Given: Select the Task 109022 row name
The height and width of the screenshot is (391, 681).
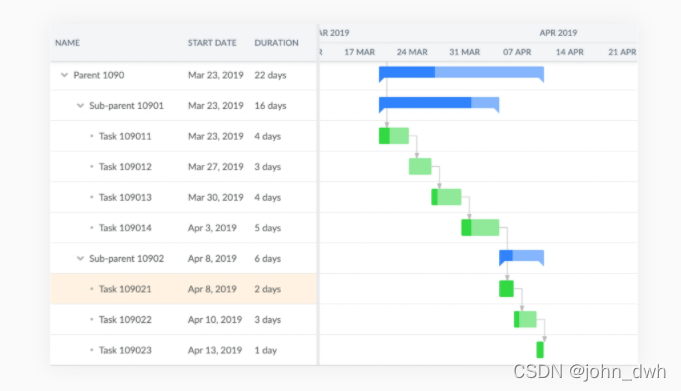Looking at the screenshot, I should point(125,320).
